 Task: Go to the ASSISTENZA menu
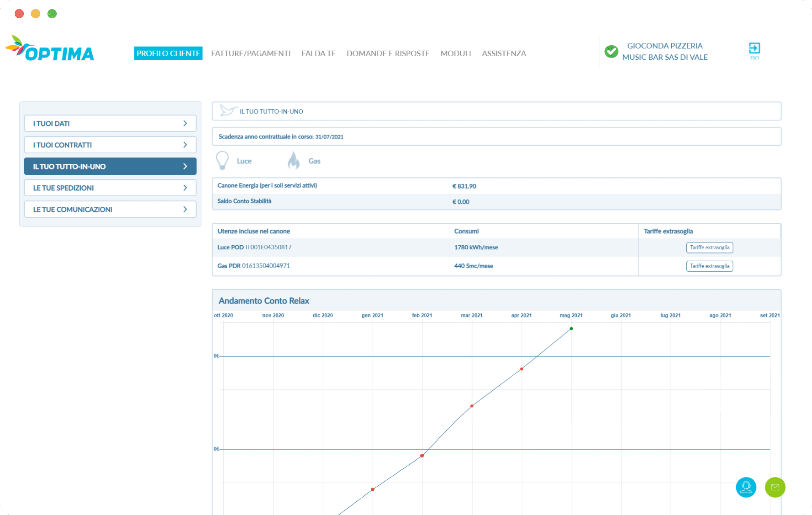(504, 53)
